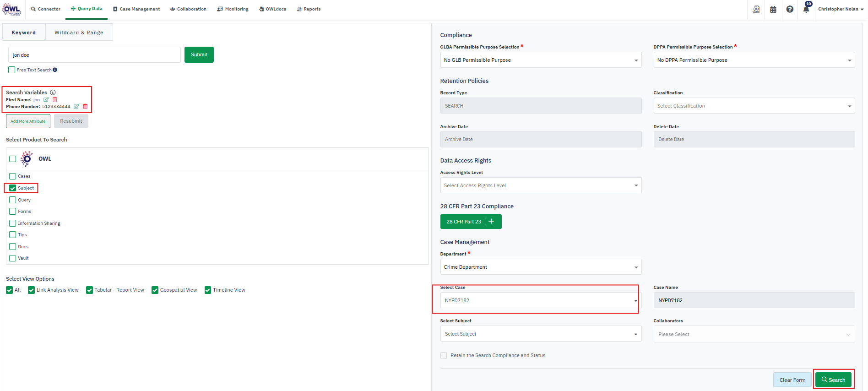Switch to the Wildcard & Range tab
The height and width of the screenshot is (391, 868).
pyautogui.click(x=79, y=33)
